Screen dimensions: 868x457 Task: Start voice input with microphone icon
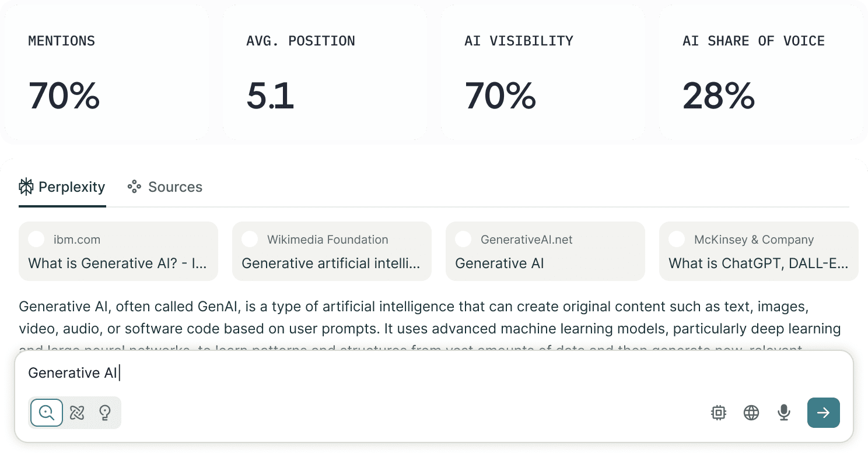[784, 413]
